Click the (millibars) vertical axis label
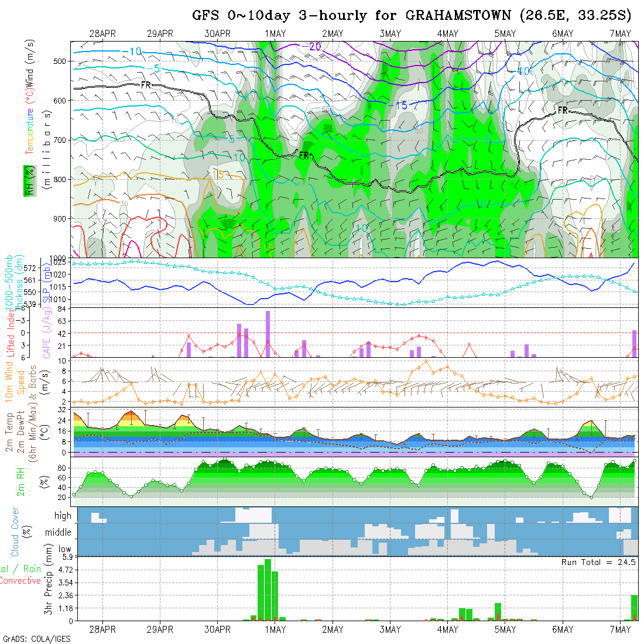 click(47, 149)
